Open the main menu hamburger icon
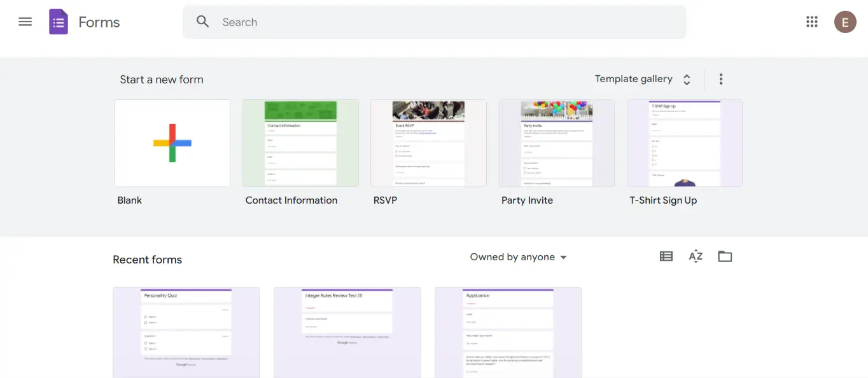 point(25,22)
